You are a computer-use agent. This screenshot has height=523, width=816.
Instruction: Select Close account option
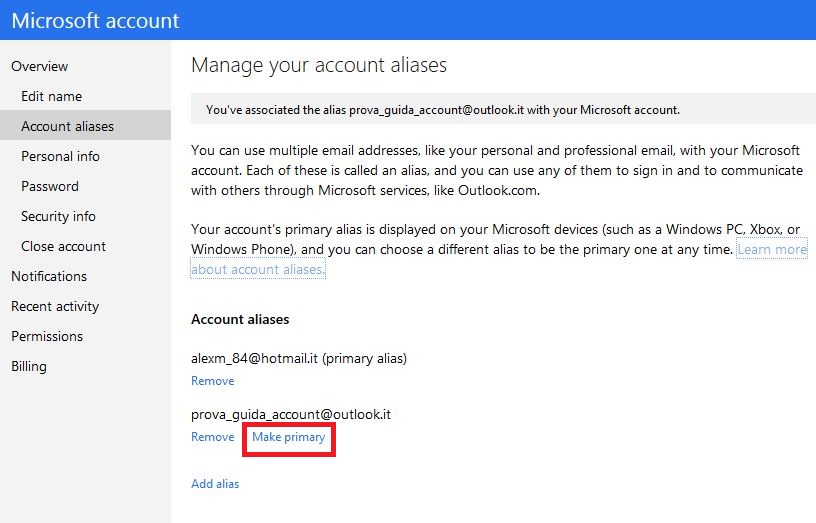click(x=63, y=246)
